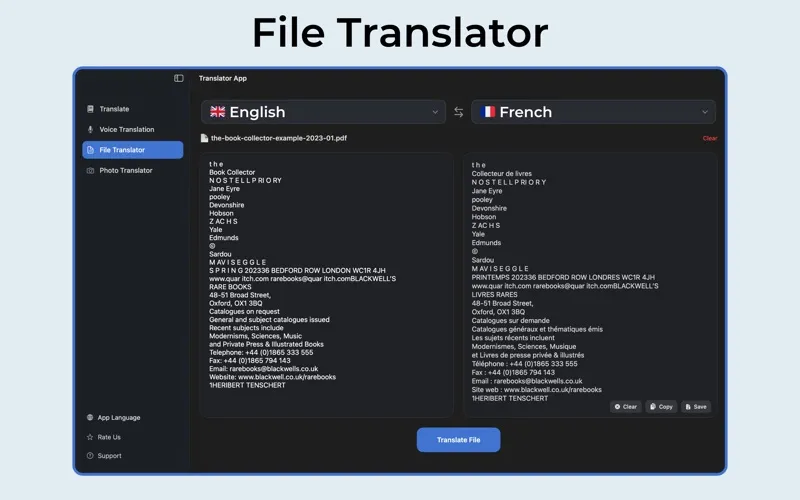Click source line 'Catalogues on request'
The height and width of the screenshot is (500, 800).
(244, 311)
